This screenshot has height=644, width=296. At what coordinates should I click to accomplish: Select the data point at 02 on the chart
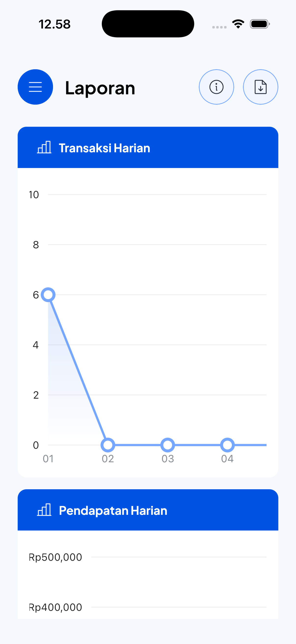pos(108,445)
